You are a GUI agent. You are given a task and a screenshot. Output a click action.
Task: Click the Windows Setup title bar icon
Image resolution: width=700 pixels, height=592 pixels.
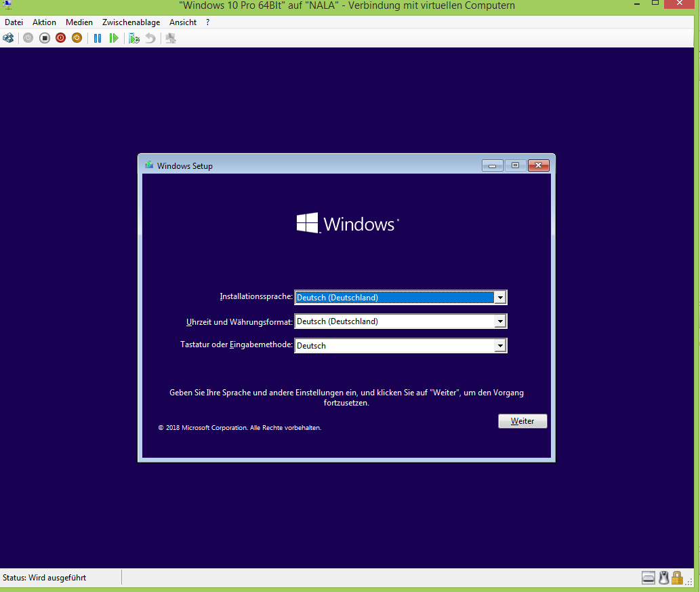tap(149, 165)
